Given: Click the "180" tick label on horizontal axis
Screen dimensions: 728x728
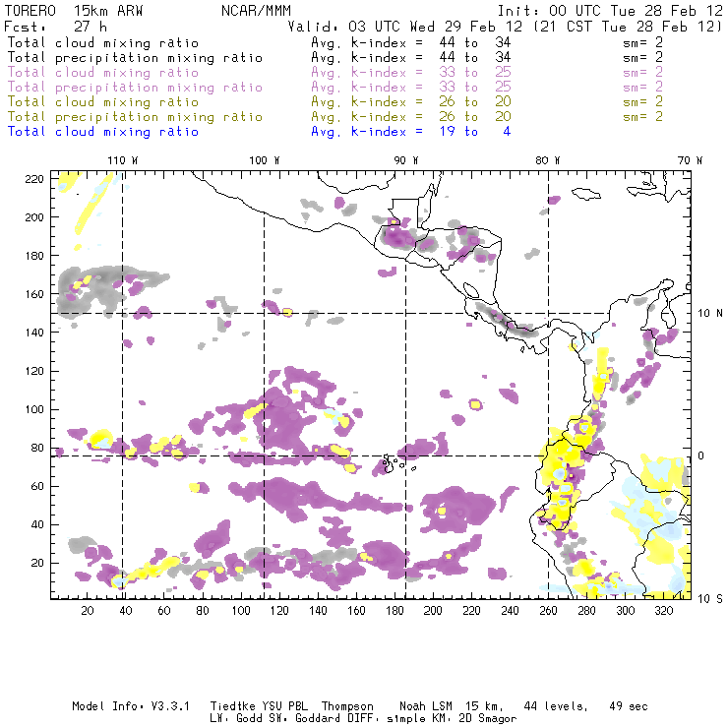Looking at the screenshot, I should 394,611.
